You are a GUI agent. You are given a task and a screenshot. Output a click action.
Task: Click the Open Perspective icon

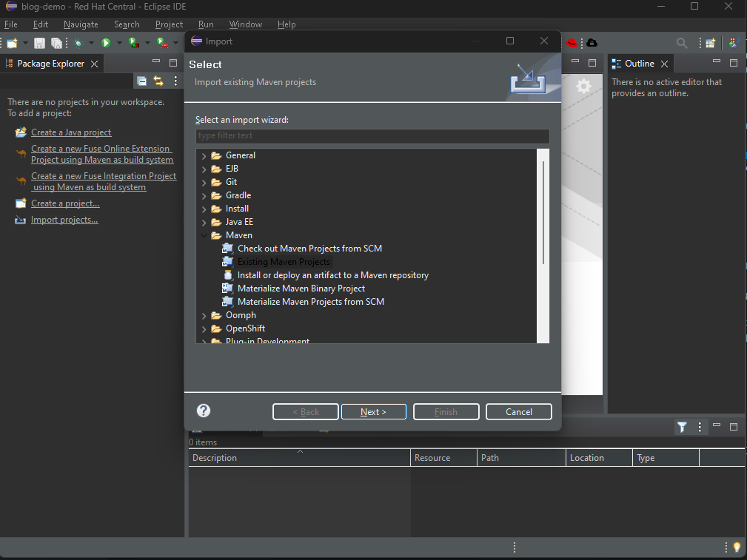point(710,44)
